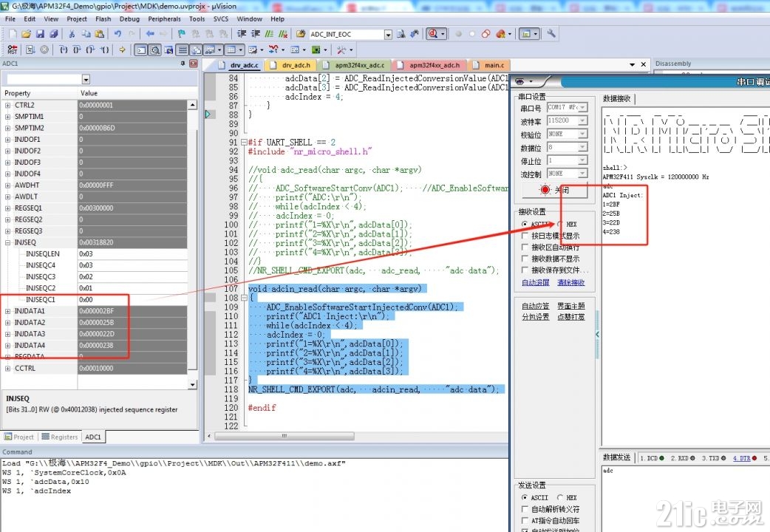Click the Step Over debug icon
The height and width of the screenshot is (532, 770).
77,50
